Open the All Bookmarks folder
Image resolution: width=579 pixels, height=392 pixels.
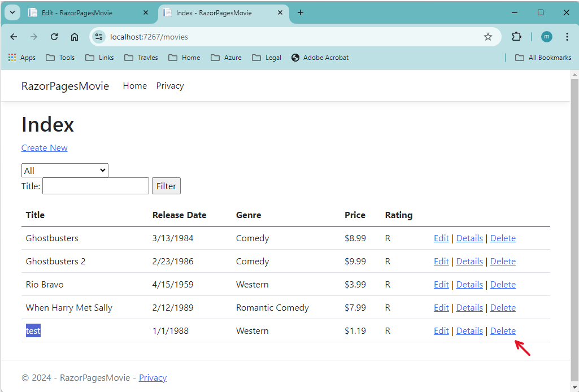[x=543, y=58]
